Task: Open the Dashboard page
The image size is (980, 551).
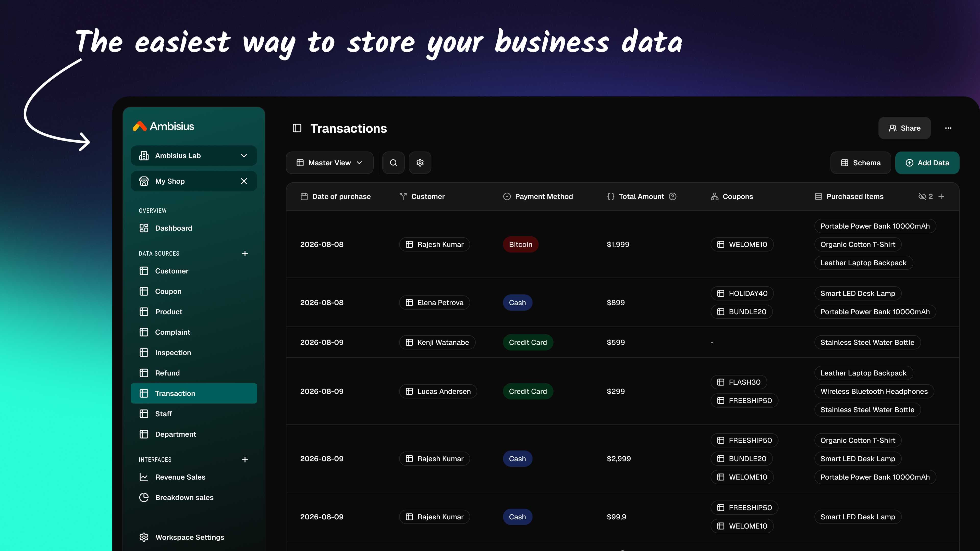Action: tap(194, 228)
